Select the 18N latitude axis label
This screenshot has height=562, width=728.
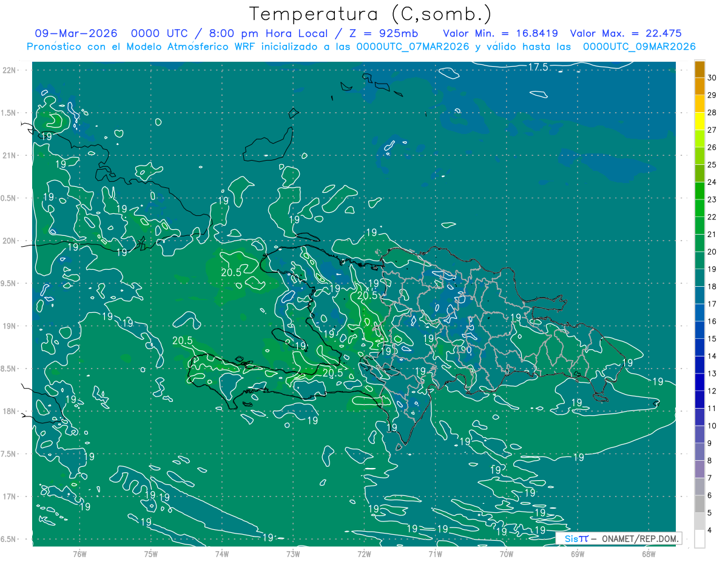tap(10, 411)
